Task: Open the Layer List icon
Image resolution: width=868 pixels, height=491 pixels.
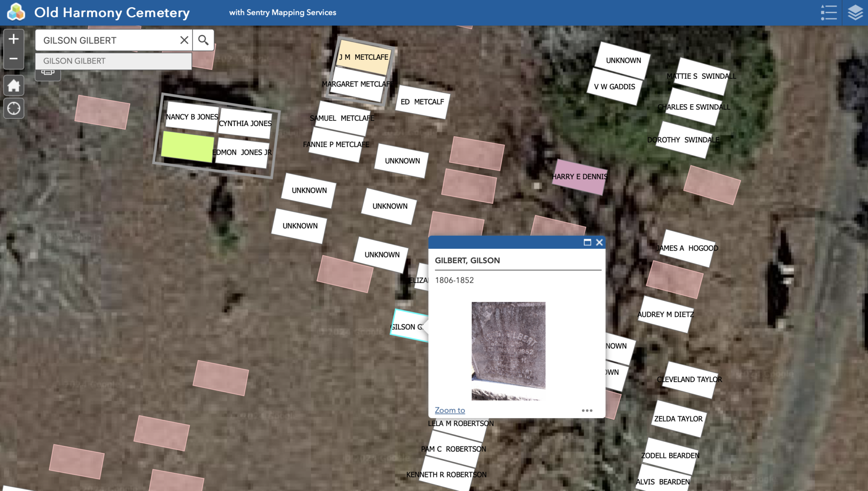Action: click(x=856, y=12)
